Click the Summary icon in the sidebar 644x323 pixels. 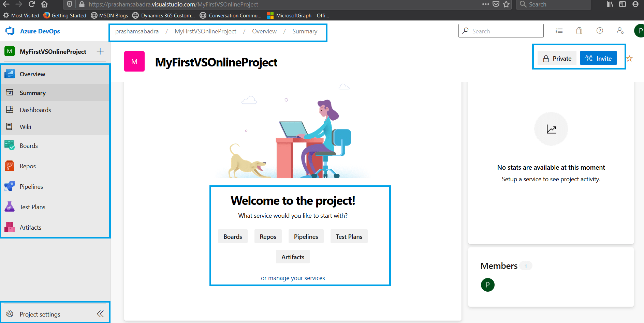(10, 93)
